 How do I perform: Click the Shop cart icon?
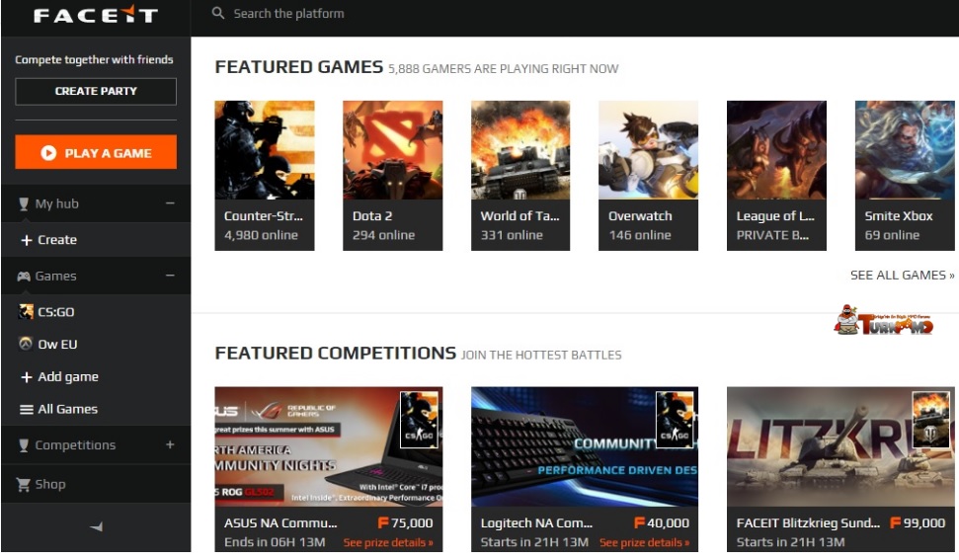tap(24, 485)
